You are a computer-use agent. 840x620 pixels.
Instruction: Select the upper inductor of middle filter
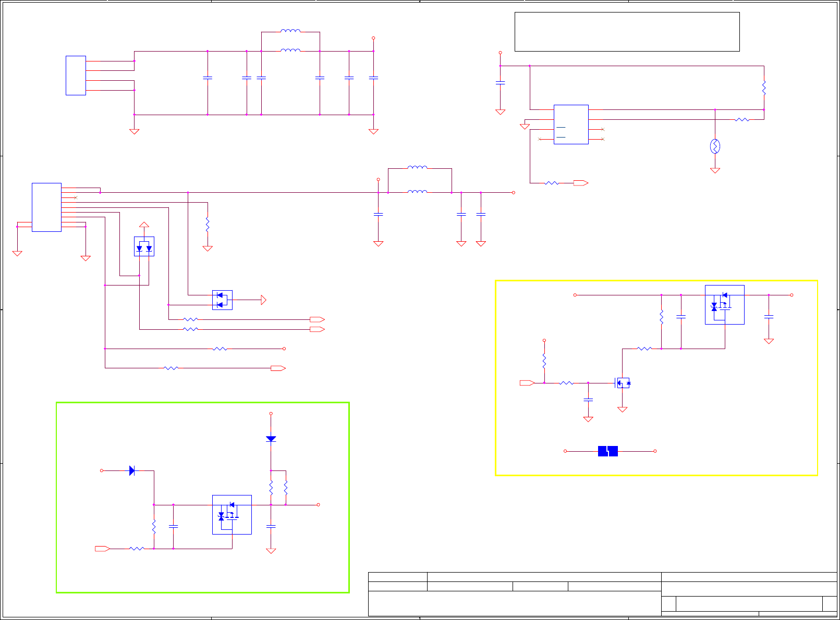pyautogui.click(x=417, y=168)
